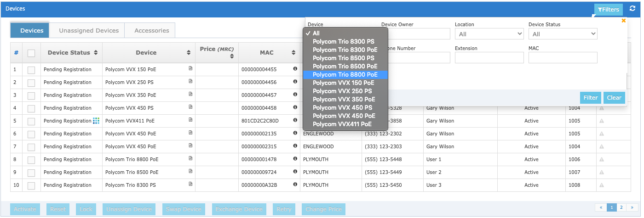Click the colored dots icon in row 5
The width and height of the screenshot is (644, 218).
click(96, 121)
